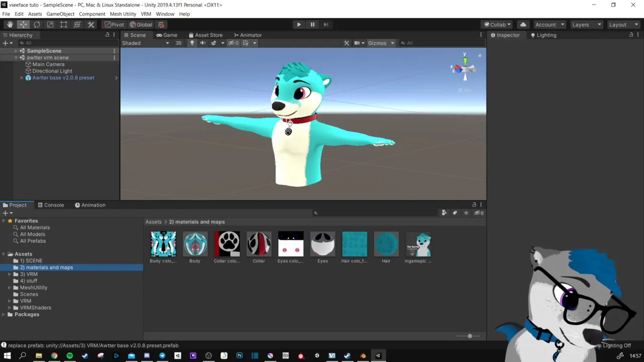Switch to the Asset Store tab

coord(205,35)
